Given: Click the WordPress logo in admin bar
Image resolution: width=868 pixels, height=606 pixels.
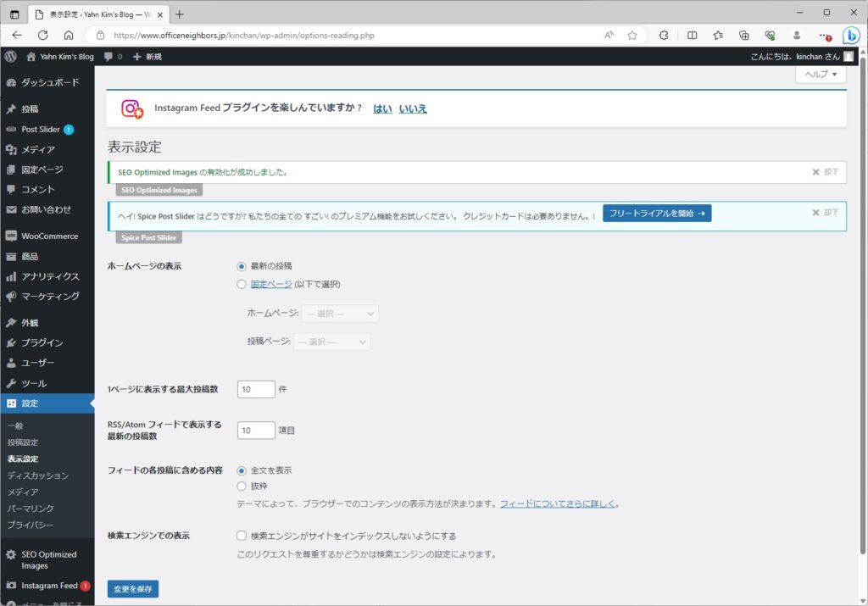Looking at the screenshot, I should 11,57.
